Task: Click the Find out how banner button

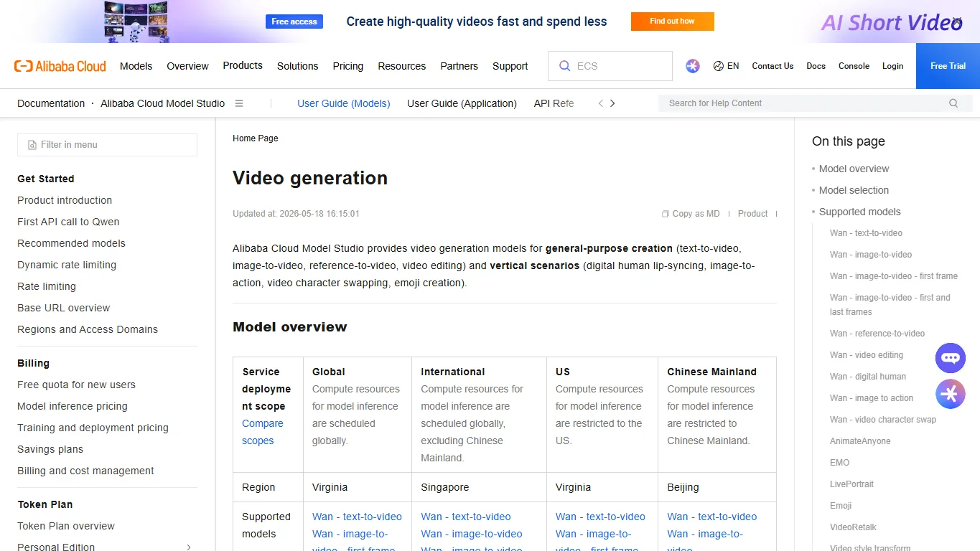Action: [673, 22]
